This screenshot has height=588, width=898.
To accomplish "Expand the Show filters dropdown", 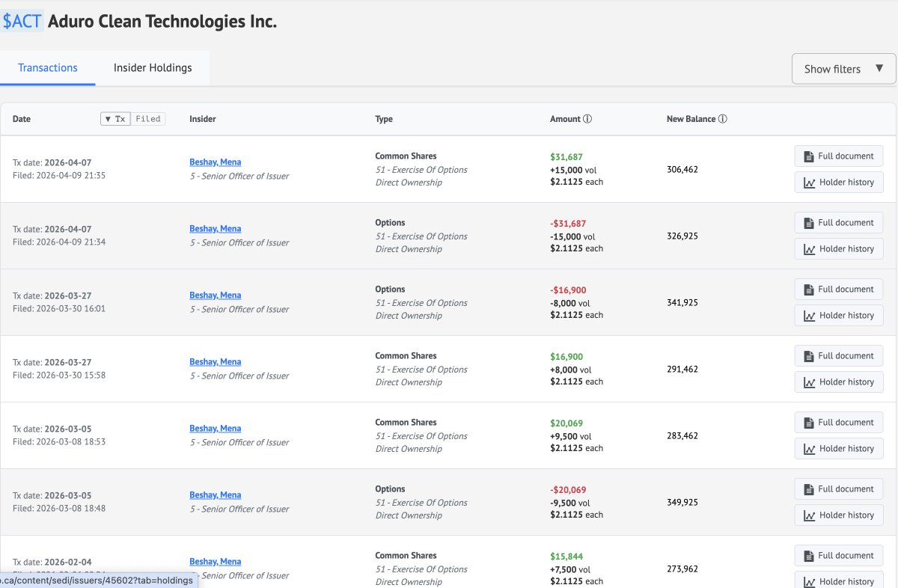I will tap(843, 69).
